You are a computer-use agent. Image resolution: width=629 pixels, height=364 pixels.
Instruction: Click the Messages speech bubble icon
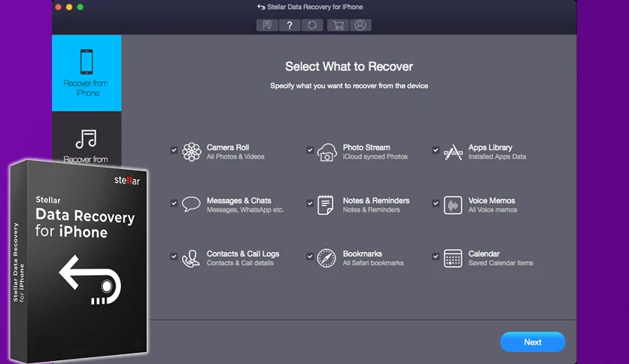pos(191,204)
